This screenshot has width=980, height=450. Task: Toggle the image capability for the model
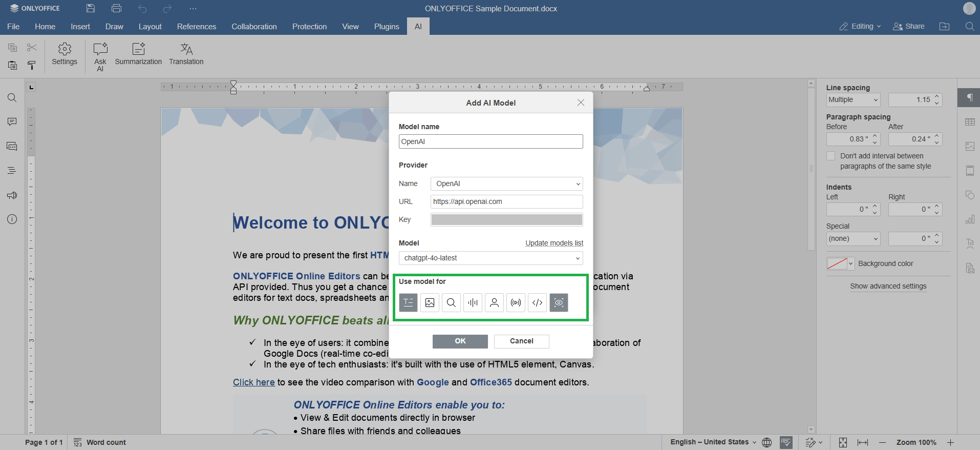click(x=430, y=303)
